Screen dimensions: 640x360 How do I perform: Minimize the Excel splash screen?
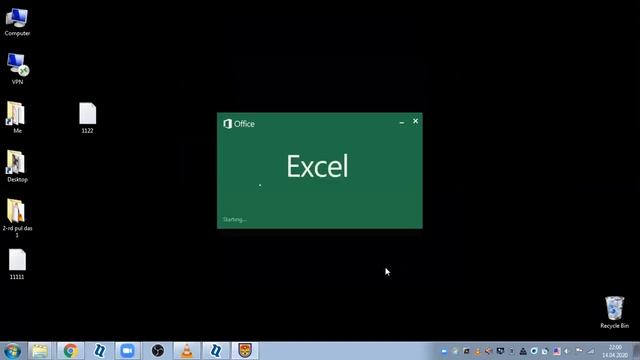402,122
